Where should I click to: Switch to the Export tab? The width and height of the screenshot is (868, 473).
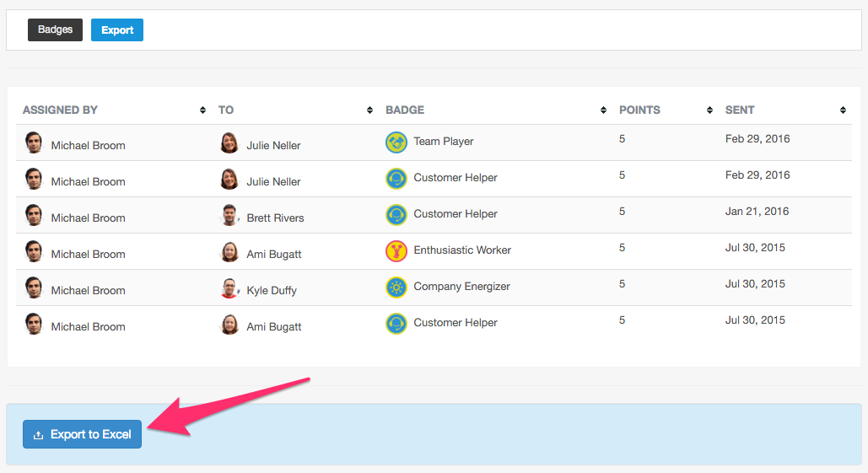point(116,30)
